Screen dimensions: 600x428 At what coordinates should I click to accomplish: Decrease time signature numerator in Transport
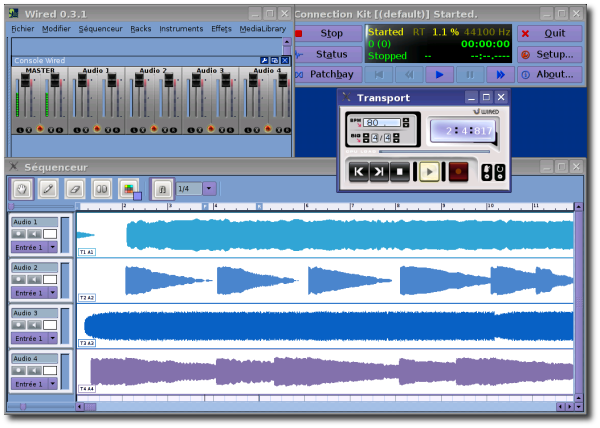point(366,140)
